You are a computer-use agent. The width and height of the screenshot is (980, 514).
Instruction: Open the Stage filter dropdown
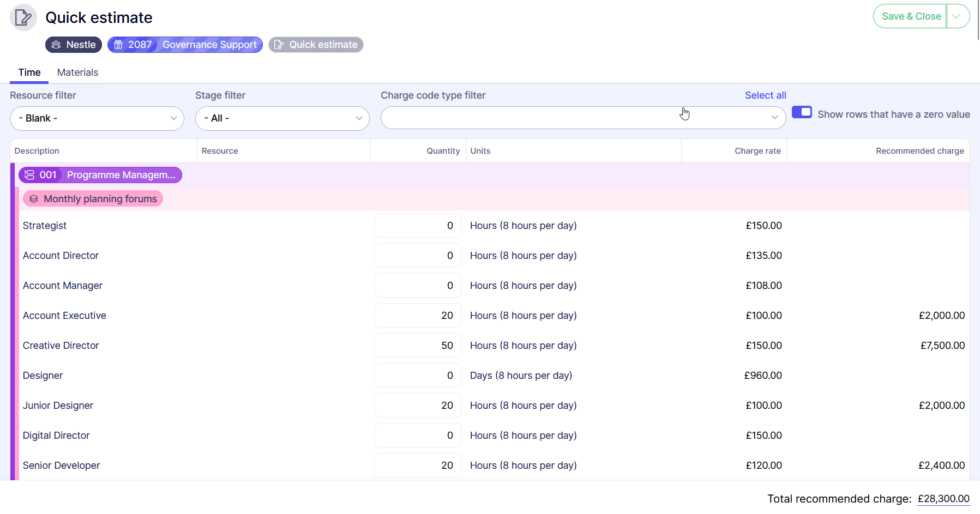tap(282, 118)
